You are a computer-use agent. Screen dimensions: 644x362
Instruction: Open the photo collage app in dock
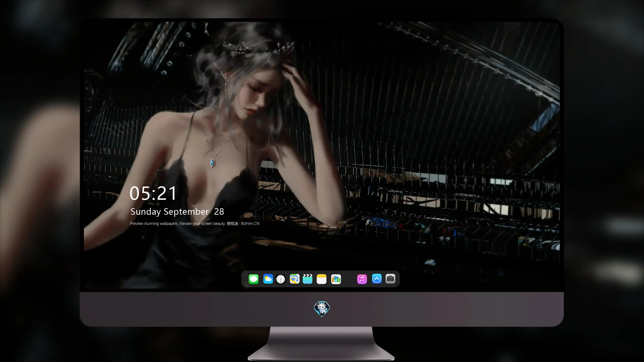[336, 279]
